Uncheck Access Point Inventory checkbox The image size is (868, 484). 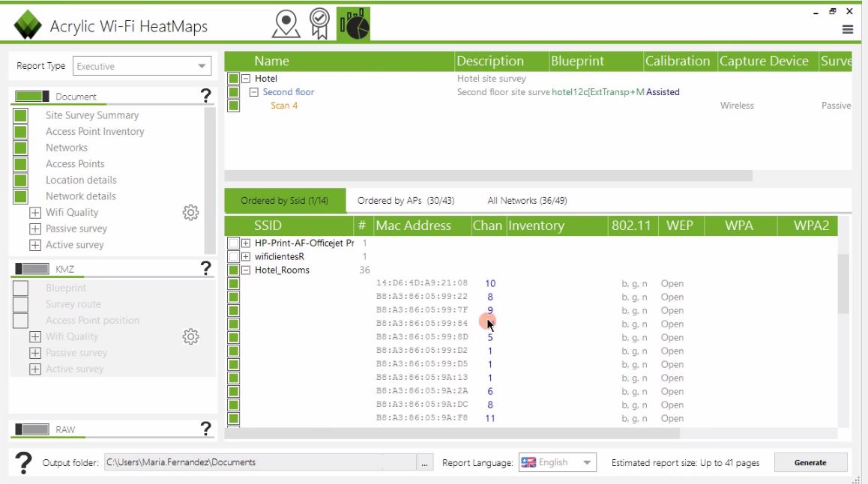pyautogui.click(x=20, y=132)
